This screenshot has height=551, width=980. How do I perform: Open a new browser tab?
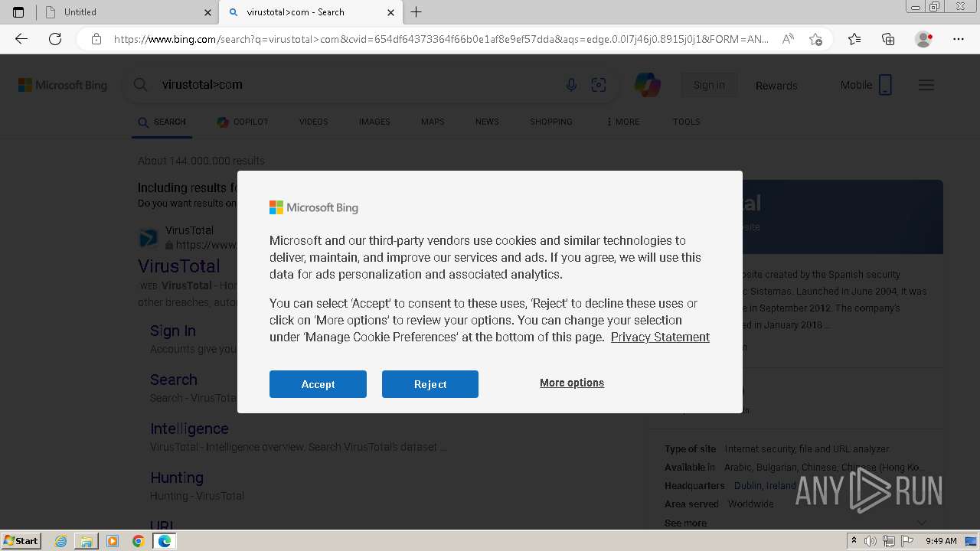(416, 12)
